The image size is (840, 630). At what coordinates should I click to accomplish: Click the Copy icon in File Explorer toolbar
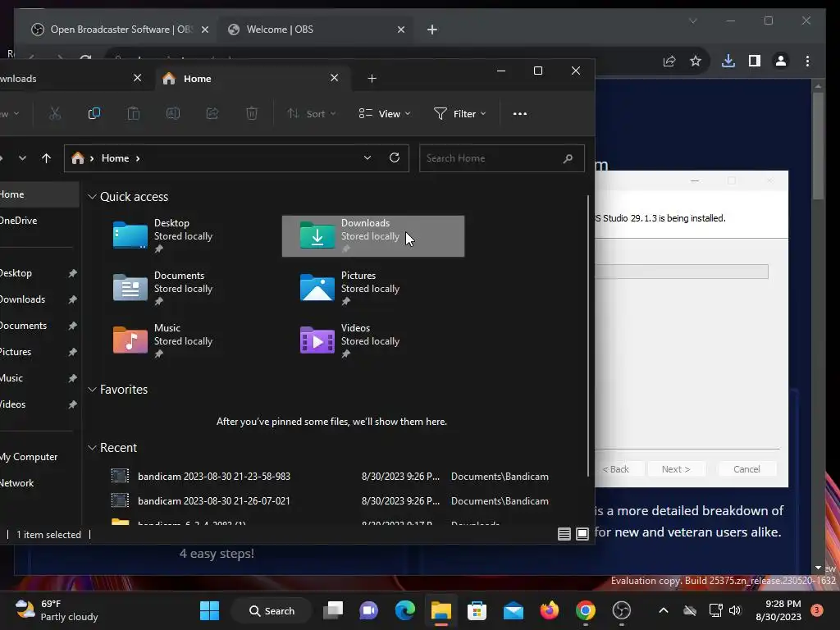click(x=94, y=113)
